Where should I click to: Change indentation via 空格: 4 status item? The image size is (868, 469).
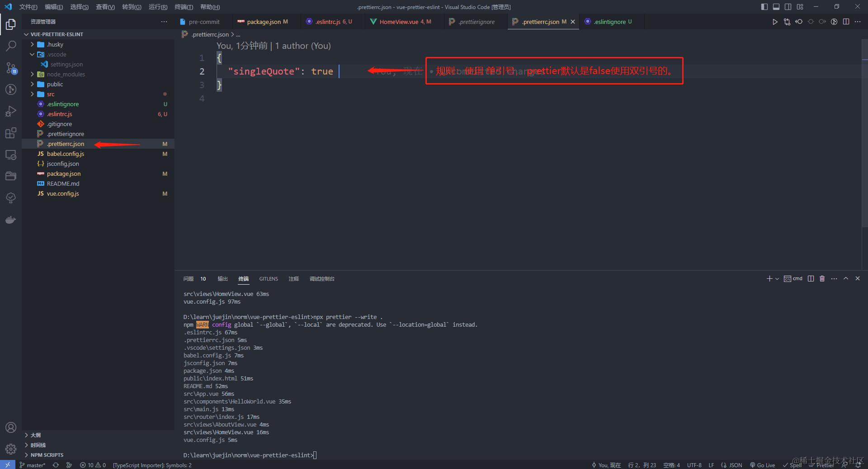[671, 465]
